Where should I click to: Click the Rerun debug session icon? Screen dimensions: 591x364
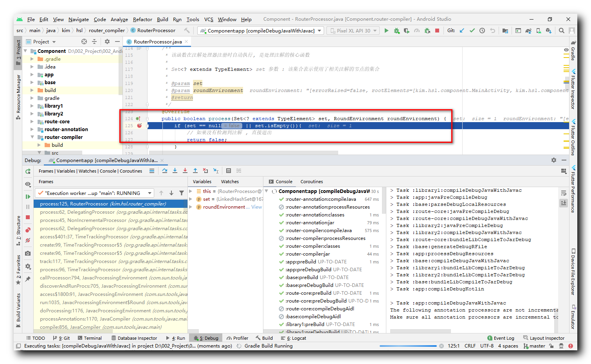28,171
